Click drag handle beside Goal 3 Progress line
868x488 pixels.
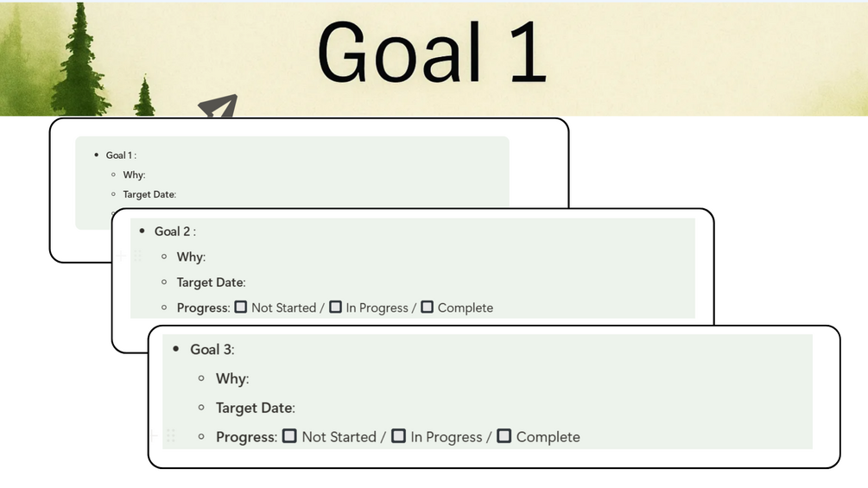pos(171,436)
